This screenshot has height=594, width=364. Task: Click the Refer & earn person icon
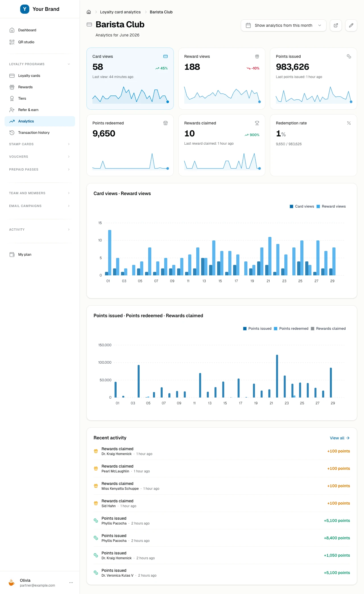tap(12, 110)
